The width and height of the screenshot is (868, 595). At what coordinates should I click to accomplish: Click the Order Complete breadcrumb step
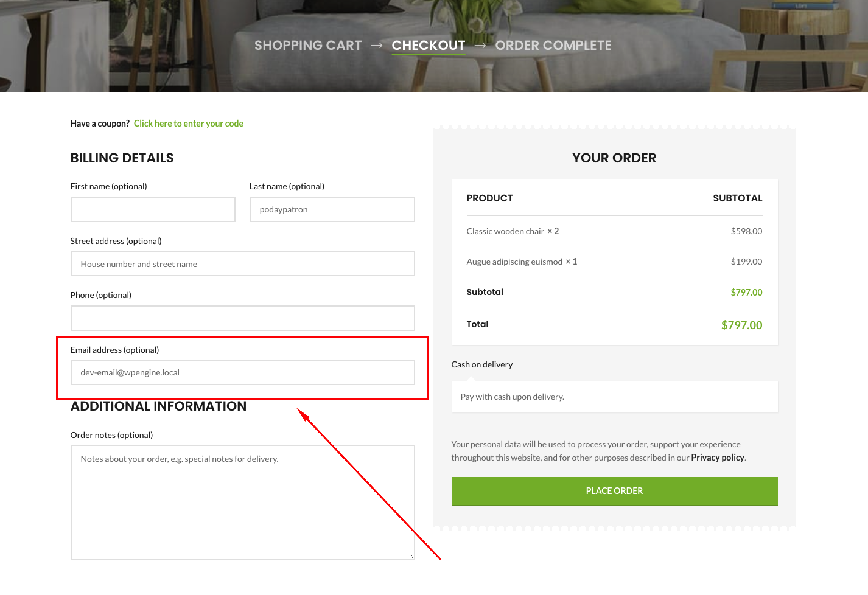click(x=553, y=46)
